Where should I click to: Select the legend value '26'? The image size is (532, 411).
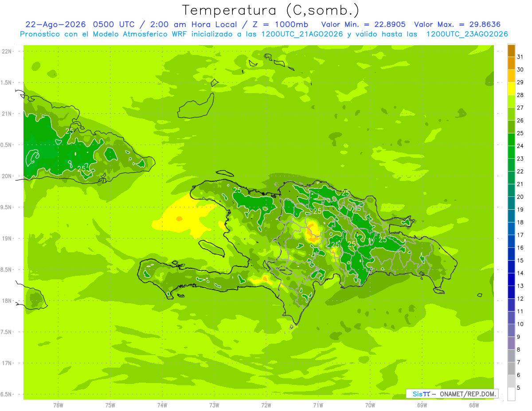[x=520, y=120]
